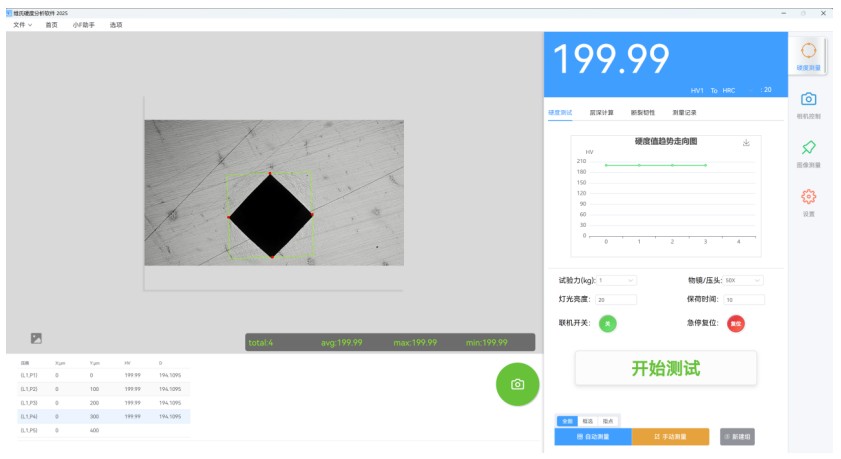The width and height of the screenshot is (841, 459).
Task: Click the application logo in title bar
Action: click(9, 13)
